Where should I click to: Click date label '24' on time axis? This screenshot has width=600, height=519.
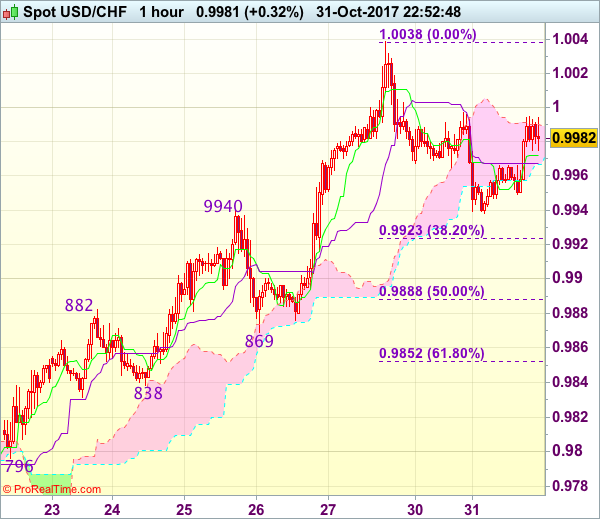[112, 510]
